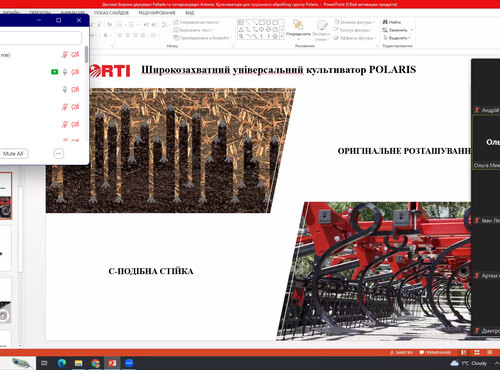
Task: Select the right arrow shape in shapes gallery
Action: pos(261,30)
